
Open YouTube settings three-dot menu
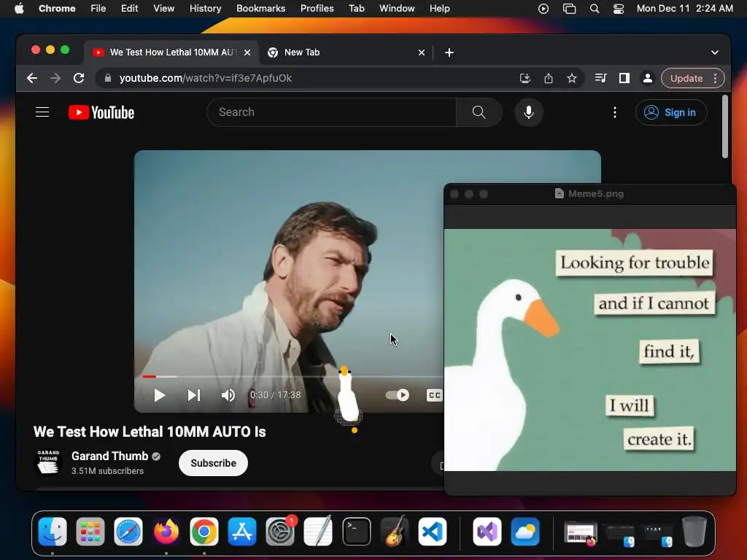[614, 112]
